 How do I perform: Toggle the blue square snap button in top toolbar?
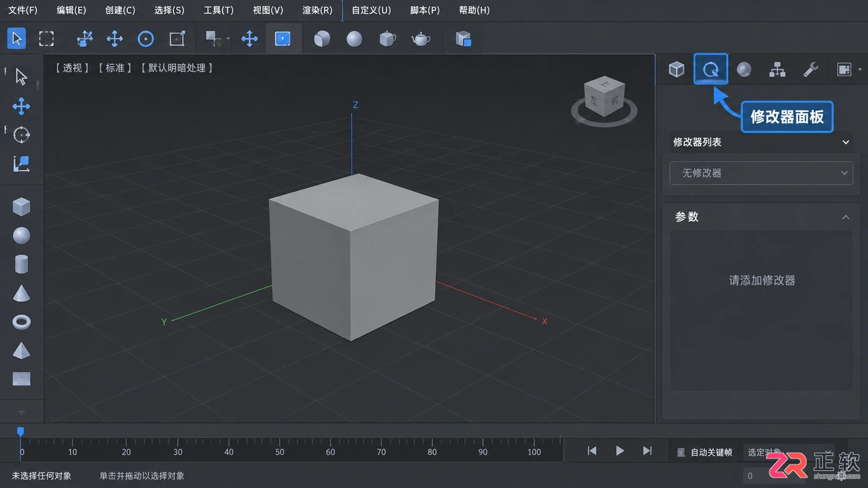[283, 39]
